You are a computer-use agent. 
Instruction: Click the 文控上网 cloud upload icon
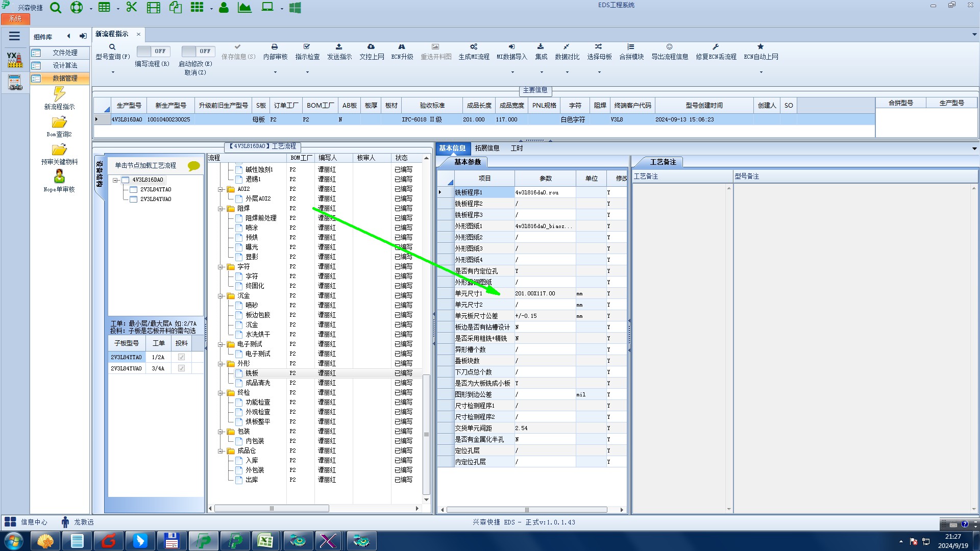click(x=371, y=47)
